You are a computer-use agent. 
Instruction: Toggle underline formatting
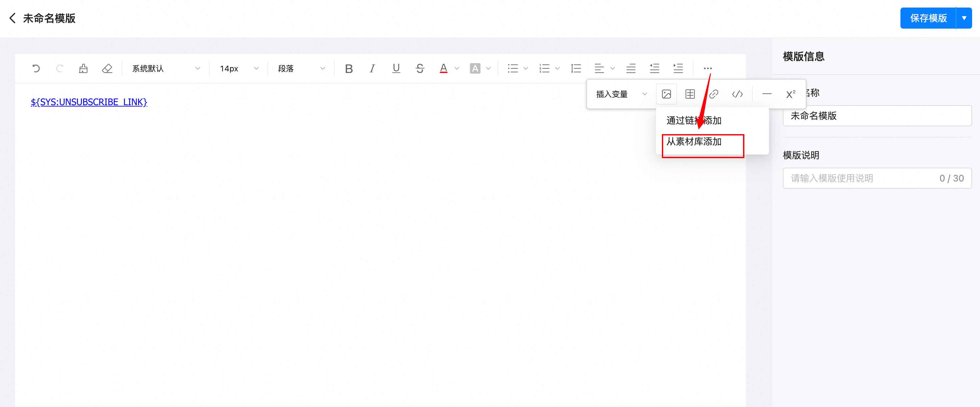pos(396,68)
